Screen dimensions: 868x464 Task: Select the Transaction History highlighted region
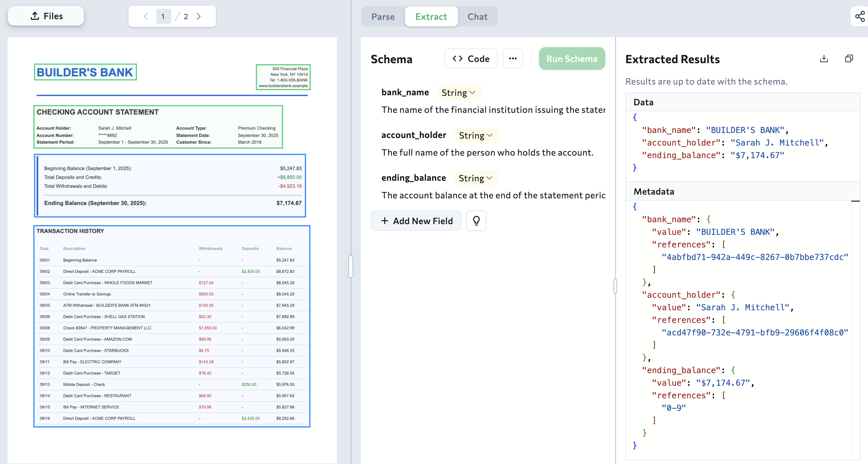pos(172,326)
